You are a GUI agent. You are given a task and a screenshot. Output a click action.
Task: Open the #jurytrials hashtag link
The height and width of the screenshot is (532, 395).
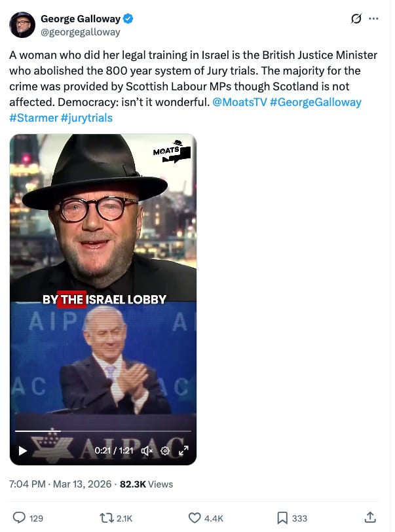click(x=86, y=118)
